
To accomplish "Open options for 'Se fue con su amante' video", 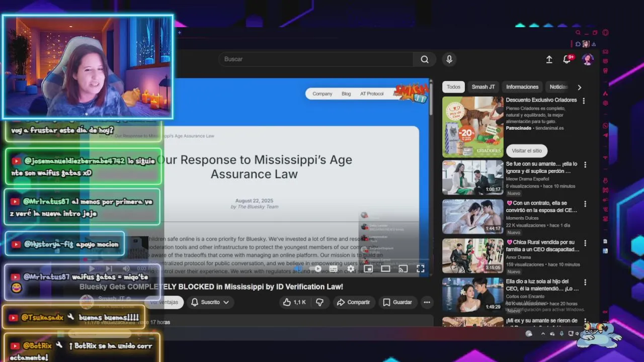I will coord(585,165).
